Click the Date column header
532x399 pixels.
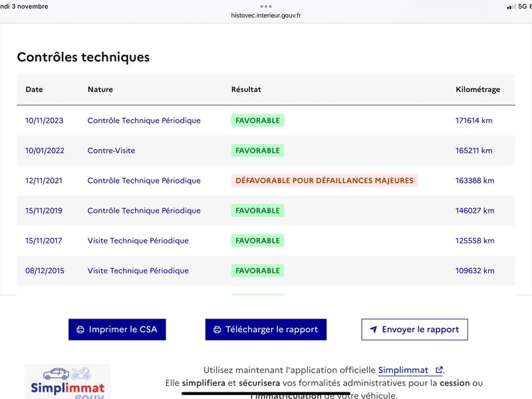tap(35, 89)
